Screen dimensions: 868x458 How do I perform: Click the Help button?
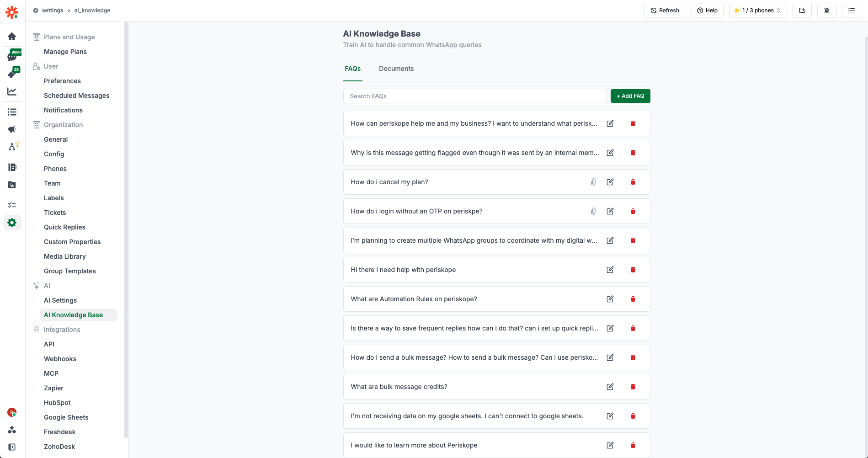(707, 11)
